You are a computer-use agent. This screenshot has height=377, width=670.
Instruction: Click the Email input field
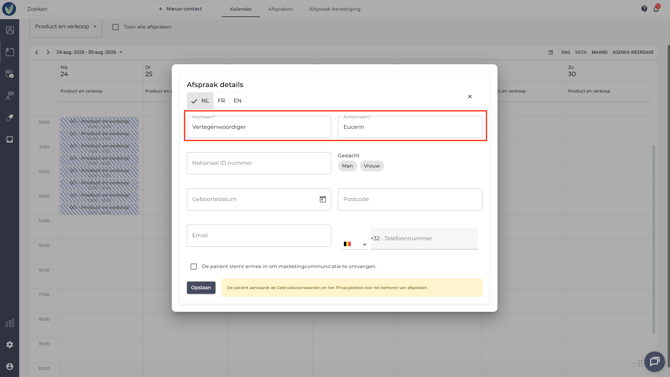(x=259, y=236)
